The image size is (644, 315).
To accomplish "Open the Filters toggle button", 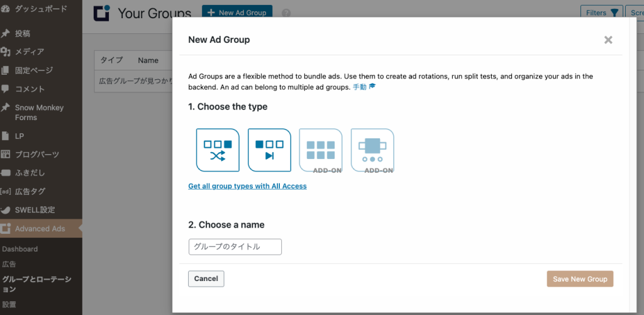I will click(x=601, y=13).
